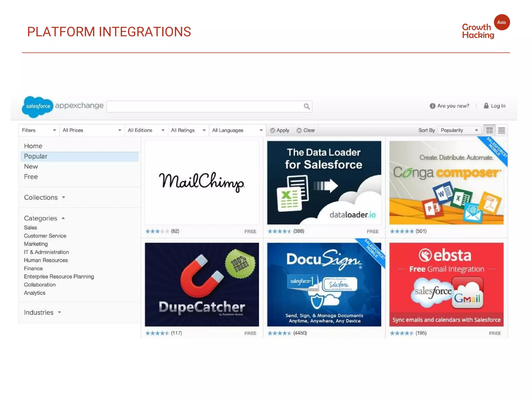The width and height of the screenshot is (532, 399).
Task: Select New in the sidebar
Action: click(31, 167)
